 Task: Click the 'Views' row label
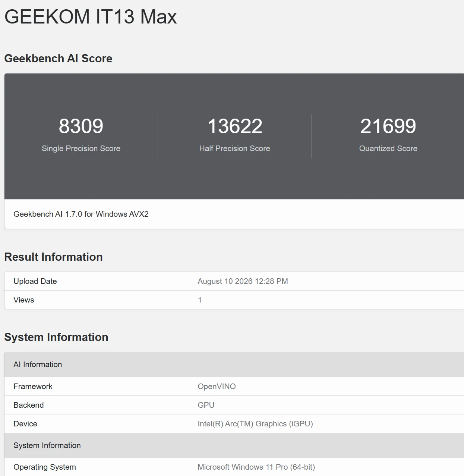click(x=24, y=300)
